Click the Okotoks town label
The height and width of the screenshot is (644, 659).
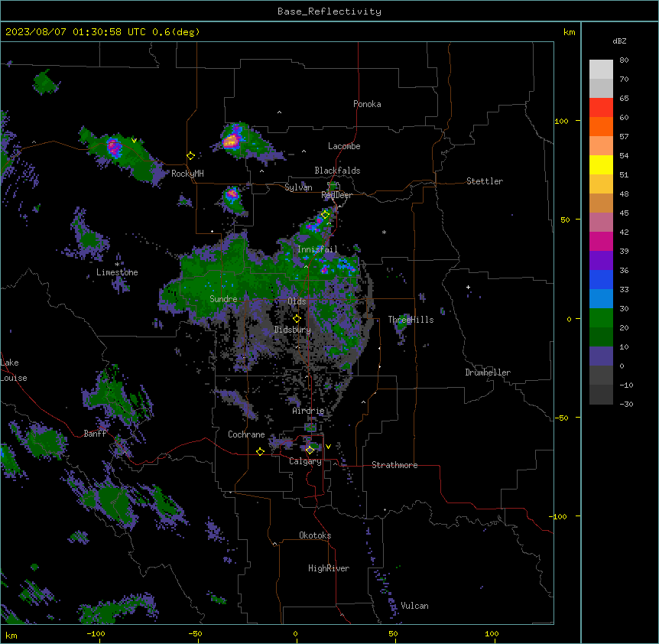coord(315,535)
